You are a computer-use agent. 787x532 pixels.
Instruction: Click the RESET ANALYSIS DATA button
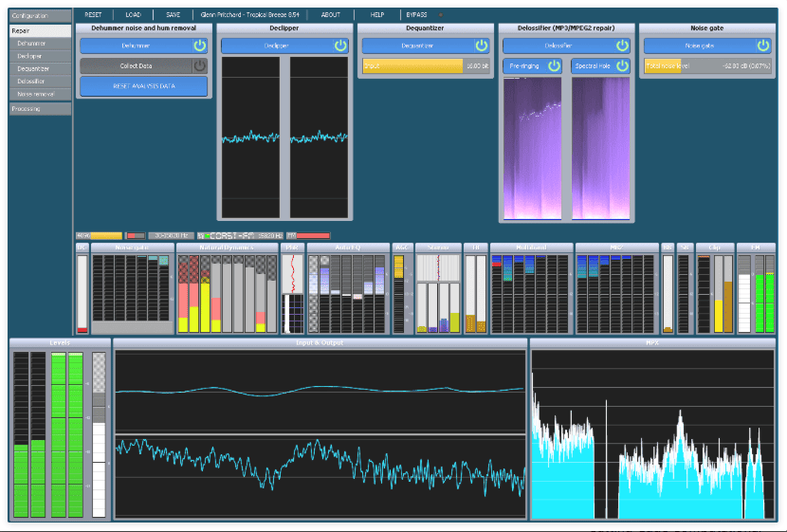143,86
